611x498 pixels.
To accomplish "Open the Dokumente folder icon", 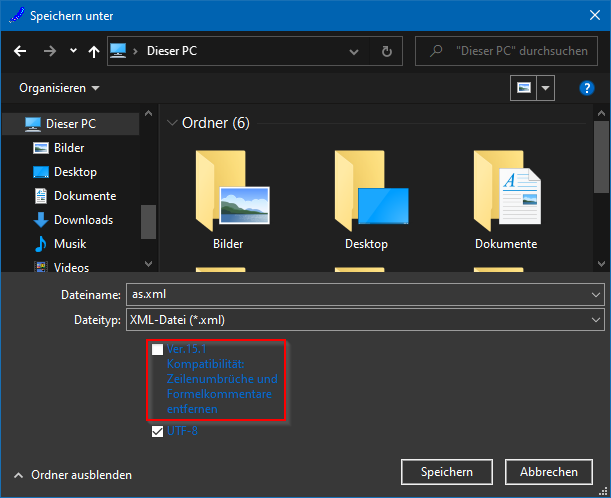I will click(x=506, y=196).
